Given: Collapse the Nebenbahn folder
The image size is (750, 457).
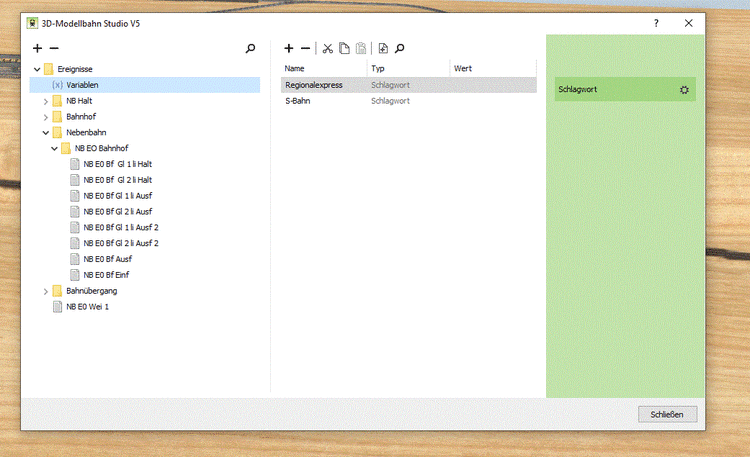Looking at the screenshot, I should (46, 133).
